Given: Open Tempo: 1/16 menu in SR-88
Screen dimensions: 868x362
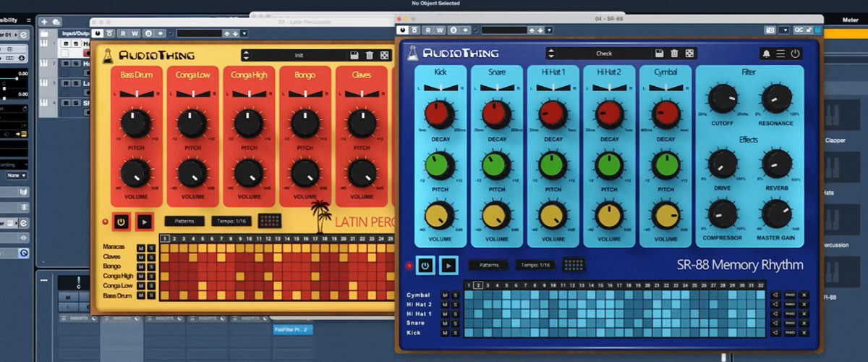Looking at the screenshot, I should [x=535, y=265].
